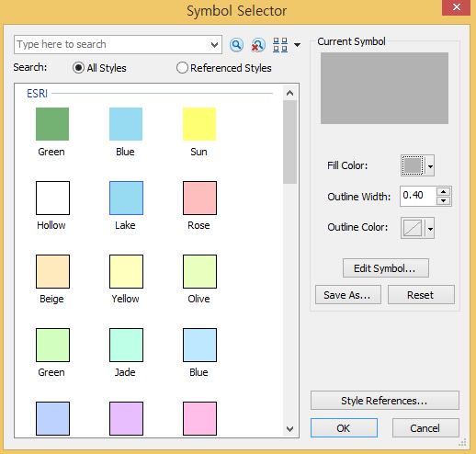Choose the Lake symbol

pos(126,198)
